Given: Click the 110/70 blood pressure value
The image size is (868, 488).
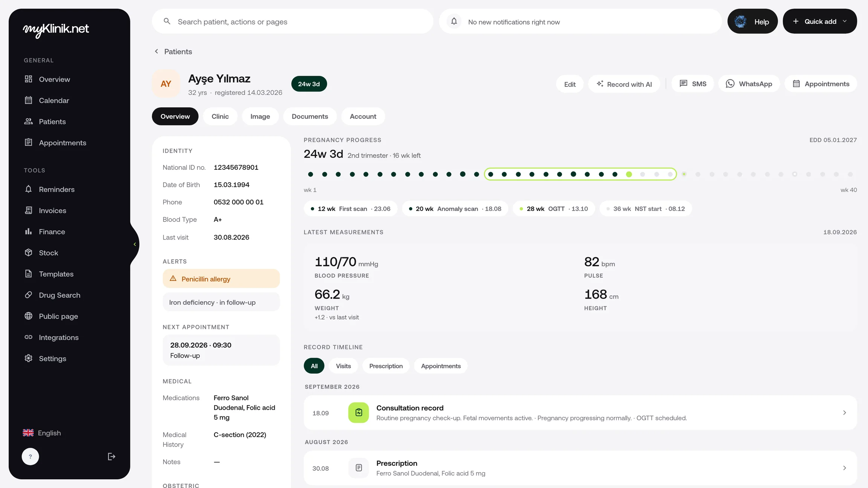Looking at the screenshot, I should pyautogui.click(x=335, y=262).
